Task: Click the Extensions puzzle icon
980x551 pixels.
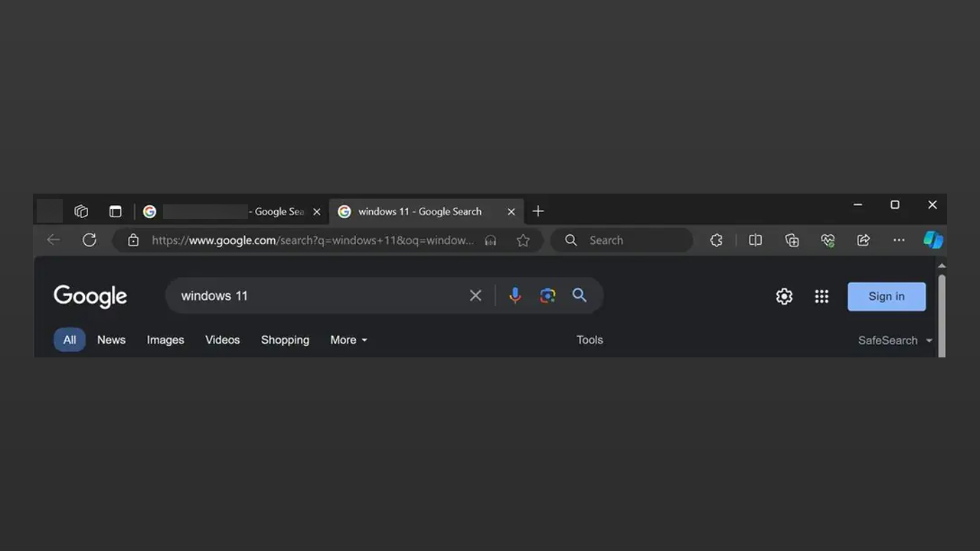Action: [716, 240]
